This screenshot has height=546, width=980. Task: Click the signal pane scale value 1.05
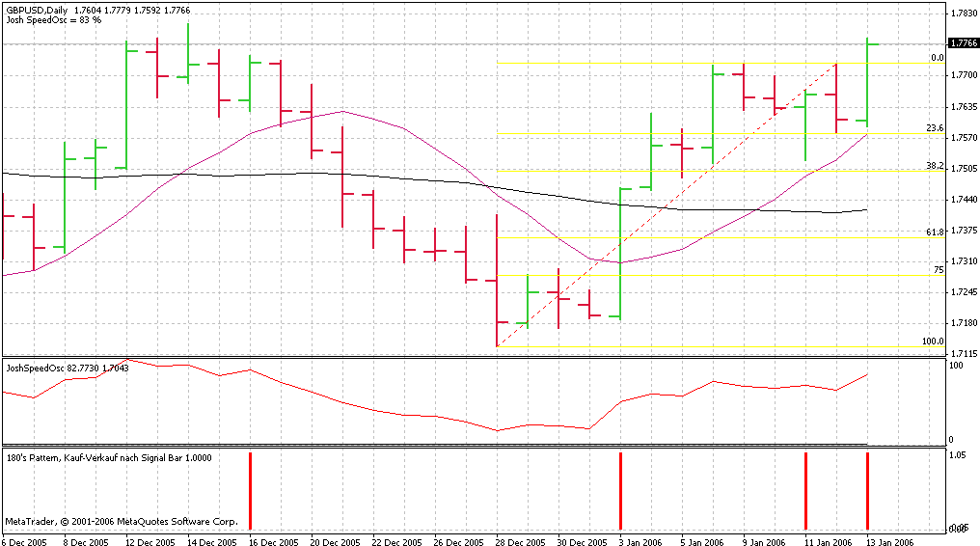coord(958,455)
